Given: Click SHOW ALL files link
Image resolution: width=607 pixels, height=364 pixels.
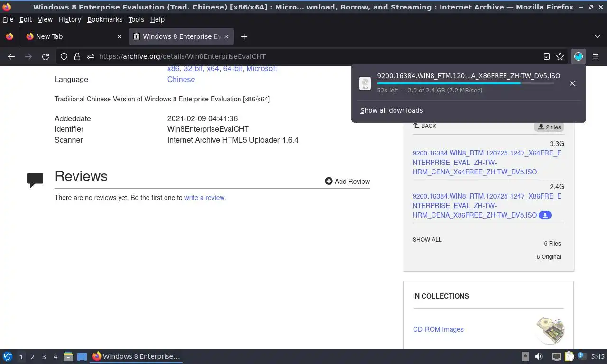Looking at the screenshot, I should point(427,240).
